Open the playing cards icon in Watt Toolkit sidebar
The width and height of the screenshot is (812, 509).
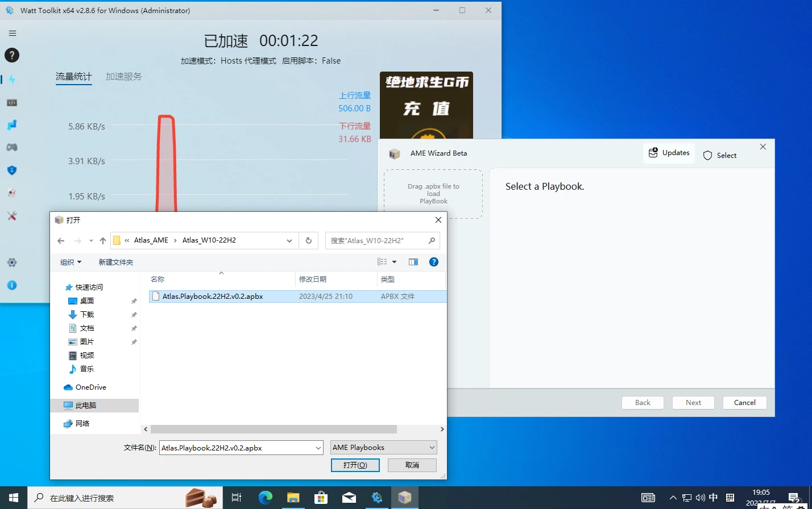coord(12,193)
